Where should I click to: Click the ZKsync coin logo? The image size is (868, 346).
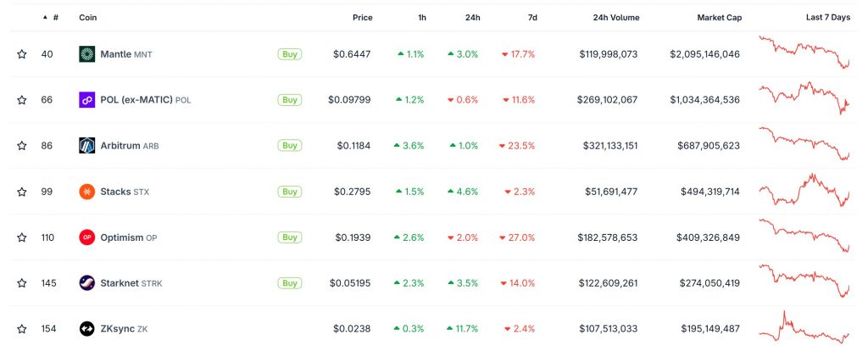point(86,329)
